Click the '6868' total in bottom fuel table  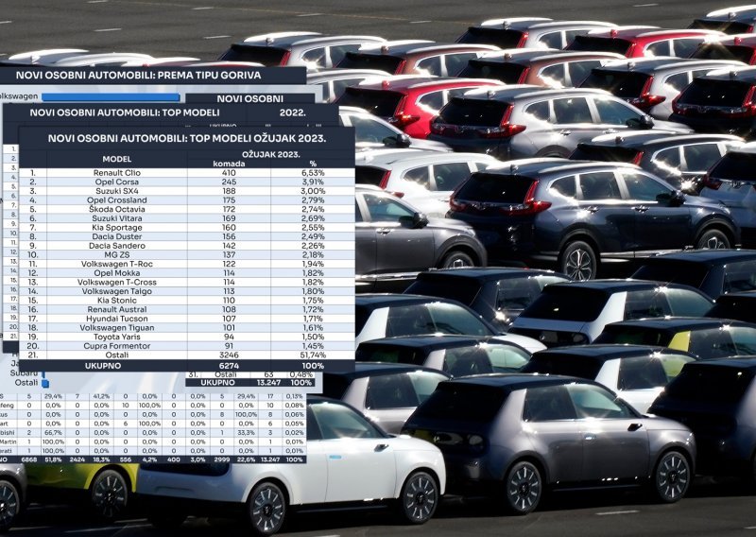29,459
